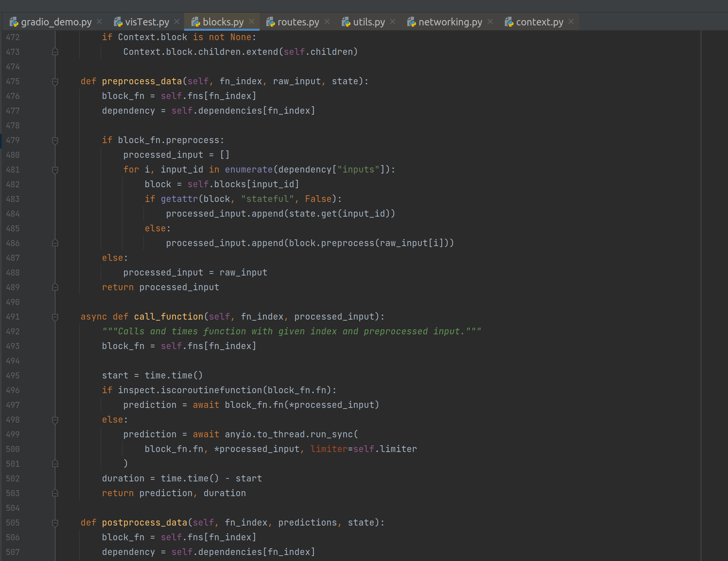Click 'return prediction, duration' statement

pos(174,493)
